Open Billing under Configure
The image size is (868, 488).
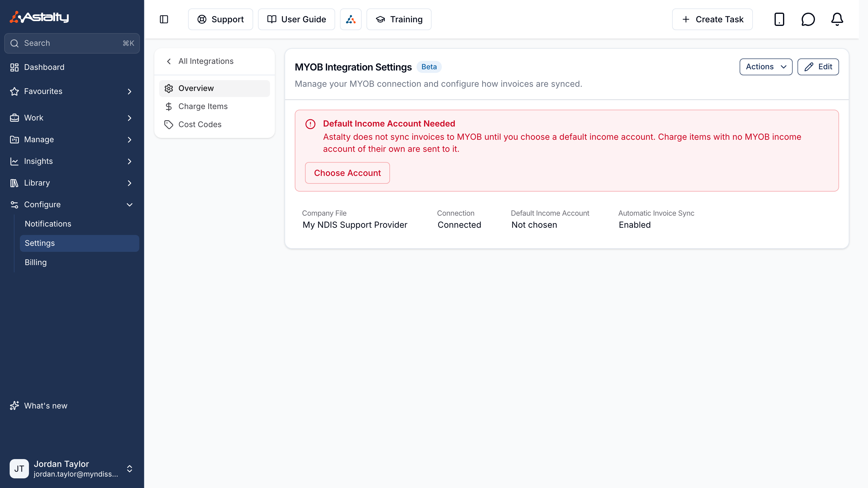pyautogui.click(x=80, y=262)
